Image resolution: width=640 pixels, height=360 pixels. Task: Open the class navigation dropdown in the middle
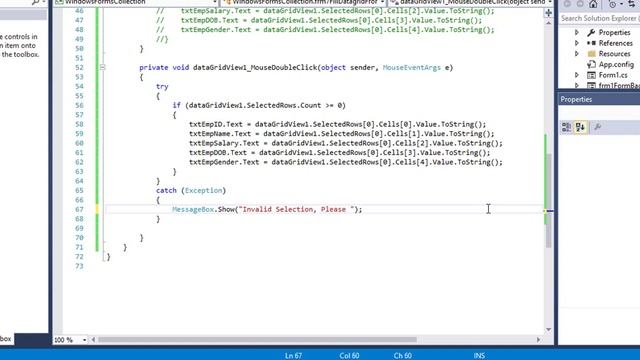pos(382,2)
